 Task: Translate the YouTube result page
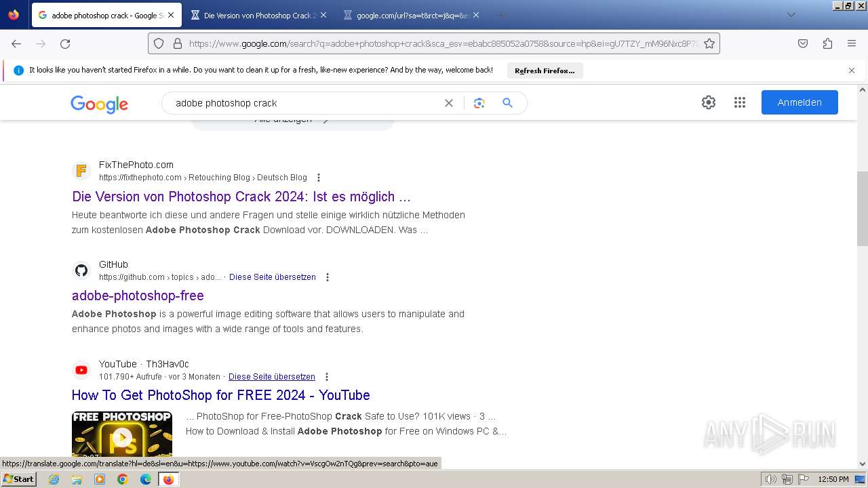click(272, 377)
